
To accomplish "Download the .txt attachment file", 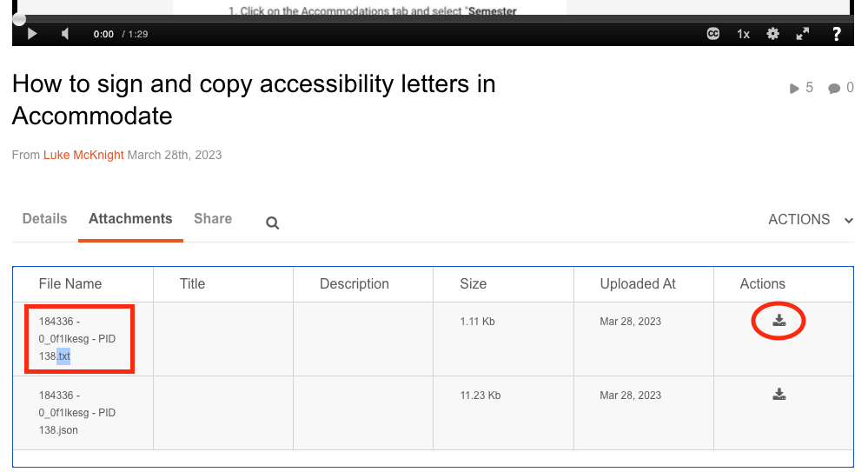I will point(779,321).
